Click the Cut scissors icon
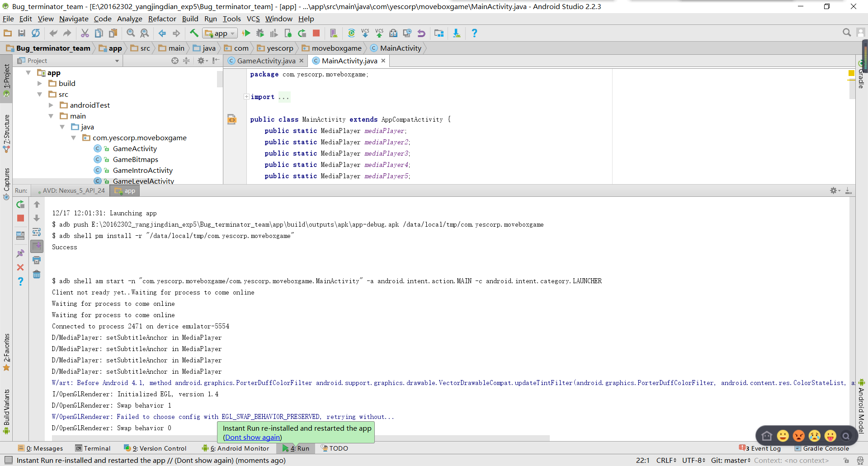The width and height of the screenshot is (868, 466). click(85, 33)
